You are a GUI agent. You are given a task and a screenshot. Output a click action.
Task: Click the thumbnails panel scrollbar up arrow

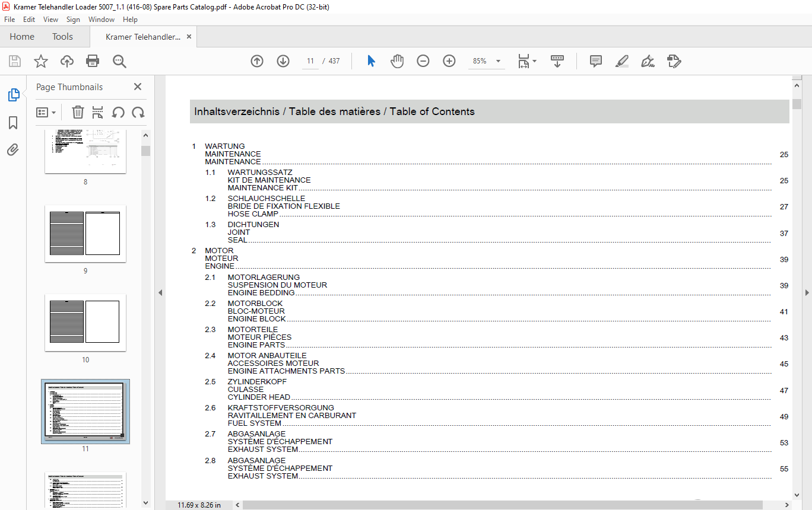click(x=145, y=136)
